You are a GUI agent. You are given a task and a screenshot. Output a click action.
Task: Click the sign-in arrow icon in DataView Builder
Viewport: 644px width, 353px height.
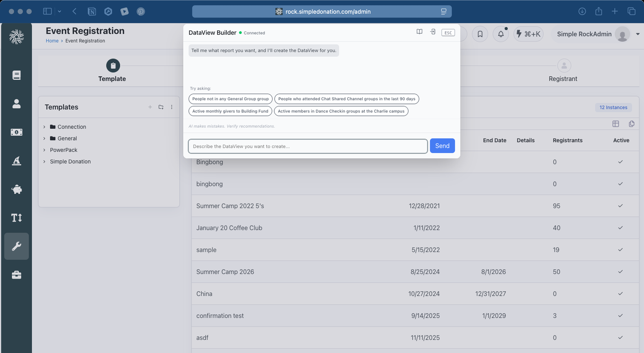(x=433, y=32)
